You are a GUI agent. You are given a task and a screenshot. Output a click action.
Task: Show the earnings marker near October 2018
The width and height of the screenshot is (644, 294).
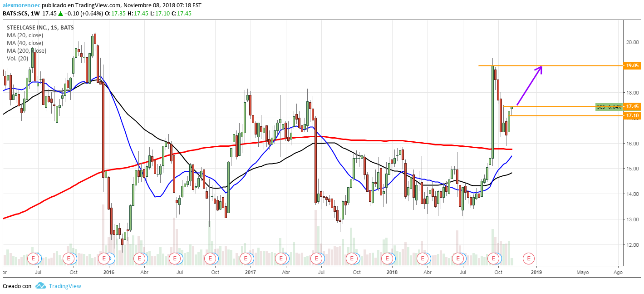coord(493,259)
